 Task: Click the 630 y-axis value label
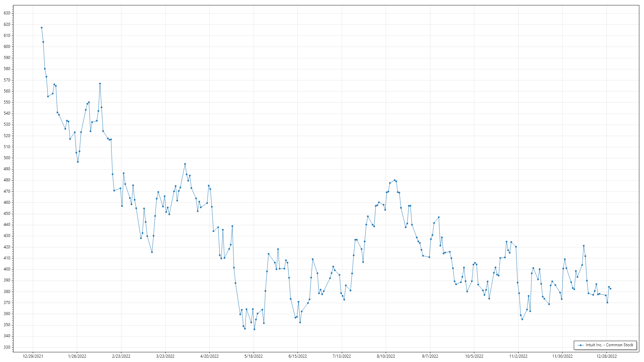(x=7, y=13)
